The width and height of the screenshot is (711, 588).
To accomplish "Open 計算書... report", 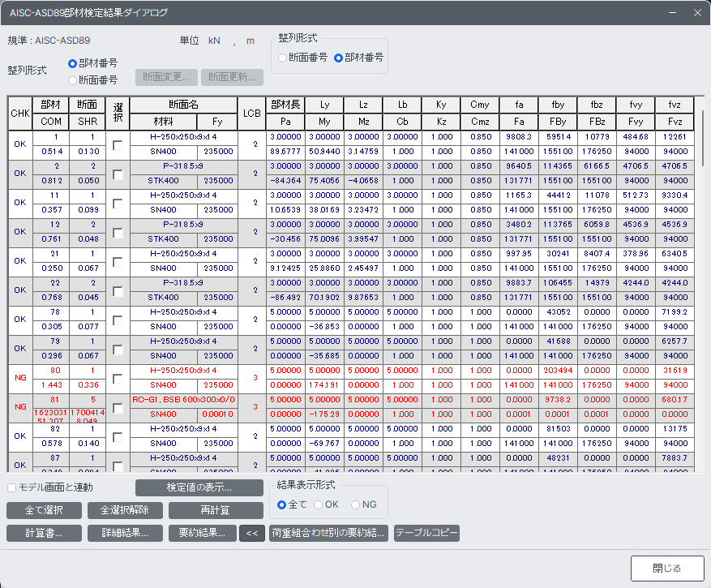I will click(x=44, y=533).
